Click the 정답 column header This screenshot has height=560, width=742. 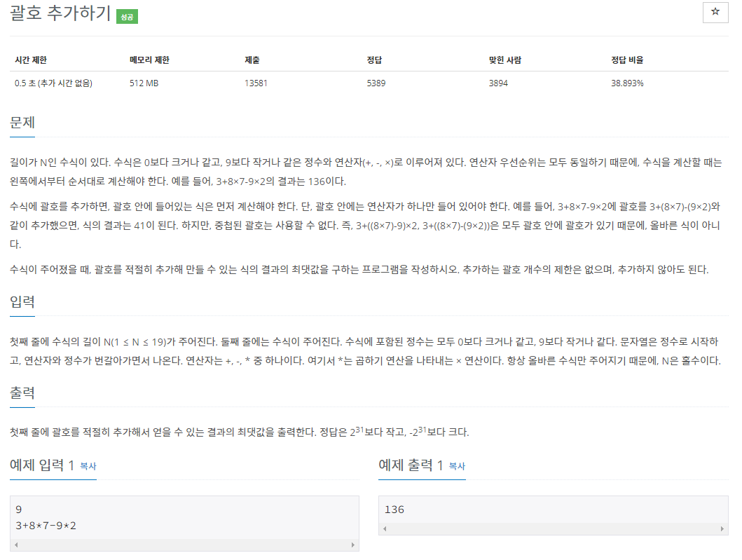point(374,60)
